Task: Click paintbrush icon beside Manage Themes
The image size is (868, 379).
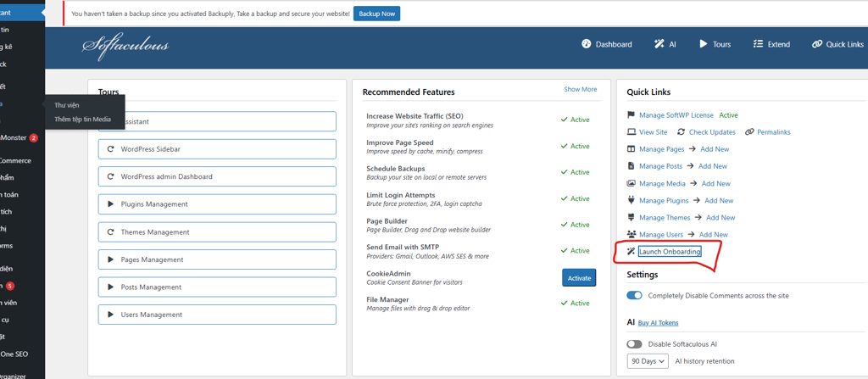Action: tap(631, 218)
